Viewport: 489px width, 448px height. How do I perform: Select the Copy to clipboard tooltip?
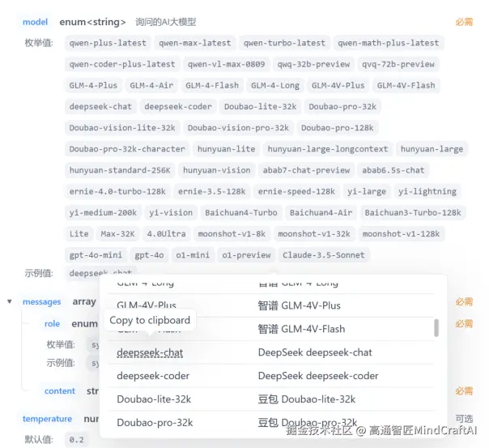coord(150,320)
